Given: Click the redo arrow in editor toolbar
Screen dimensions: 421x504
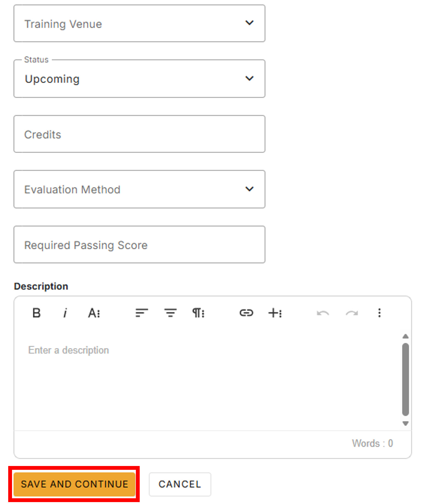Looking at the screenshot, I should click(x=352, y=313).
